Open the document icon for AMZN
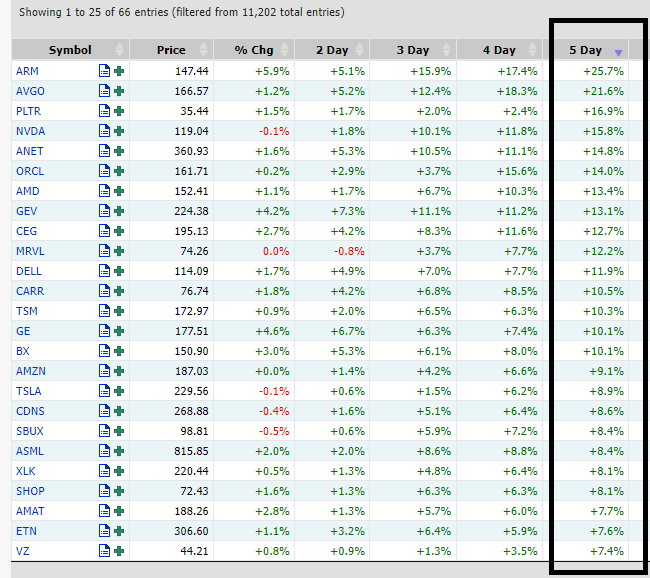Viewport: 650px width, 578px height. coord(104,371)
